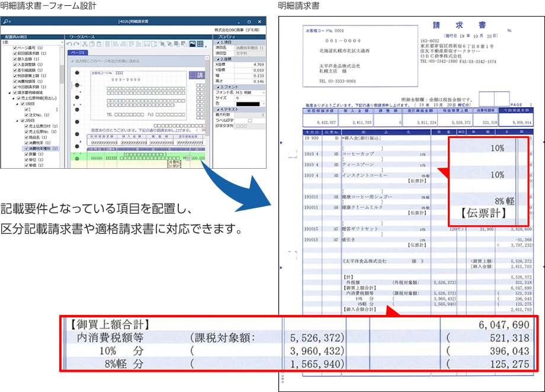Open the 色 color dropdown arrow
545x392 pixels.
[x=264, y=104]
